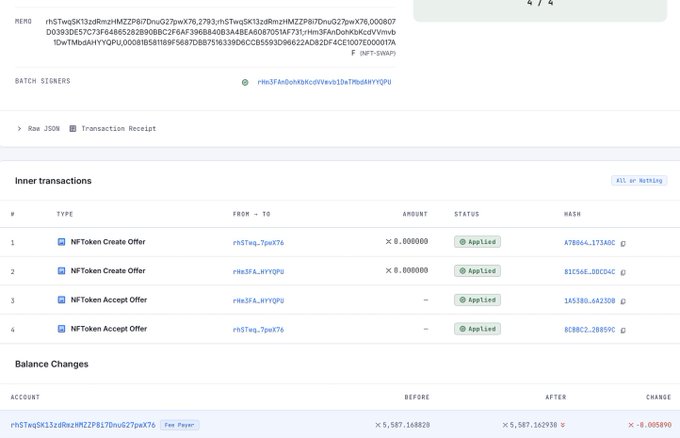Image resolution: width=680 pixels, height=438 pixels.
Task: Copy hash A78064..173A0C
Action: (x=623, y=244)
